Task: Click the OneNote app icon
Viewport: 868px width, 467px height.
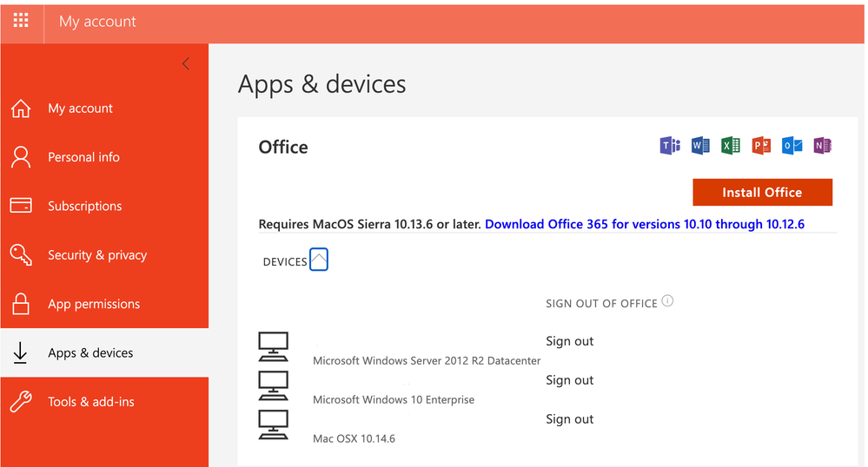Action: coord(822,146)
